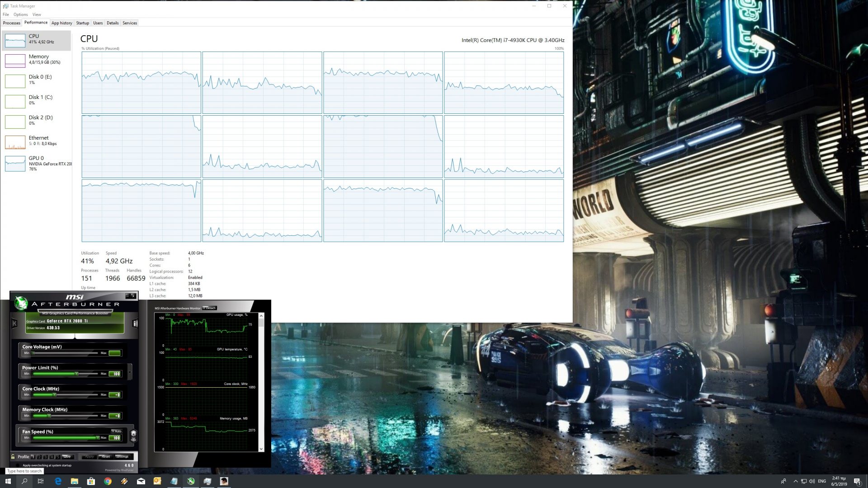Expand the Power Limit dropdown arrow

tap(130, 372)
